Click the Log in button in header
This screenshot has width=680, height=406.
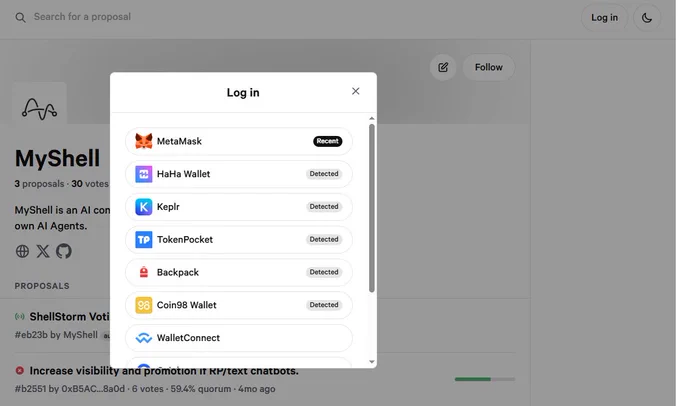tap(604, 18)
